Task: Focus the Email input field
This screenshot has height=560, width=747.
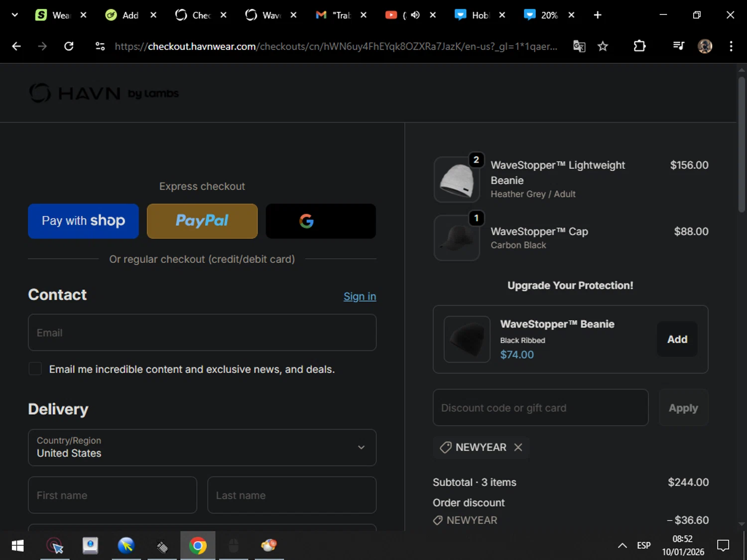Action: pyautogui.click(x=202, y=333)
